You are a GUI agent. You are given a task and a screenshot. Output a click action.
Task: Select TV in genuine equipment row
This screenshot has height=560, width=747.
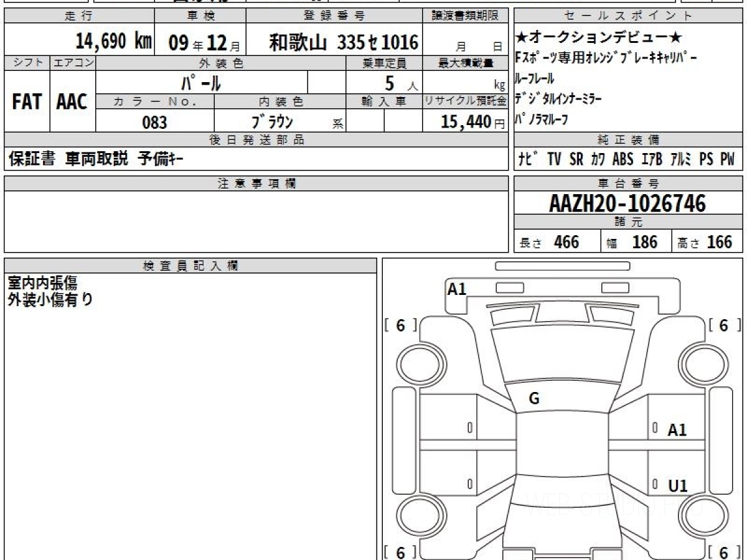554,159
